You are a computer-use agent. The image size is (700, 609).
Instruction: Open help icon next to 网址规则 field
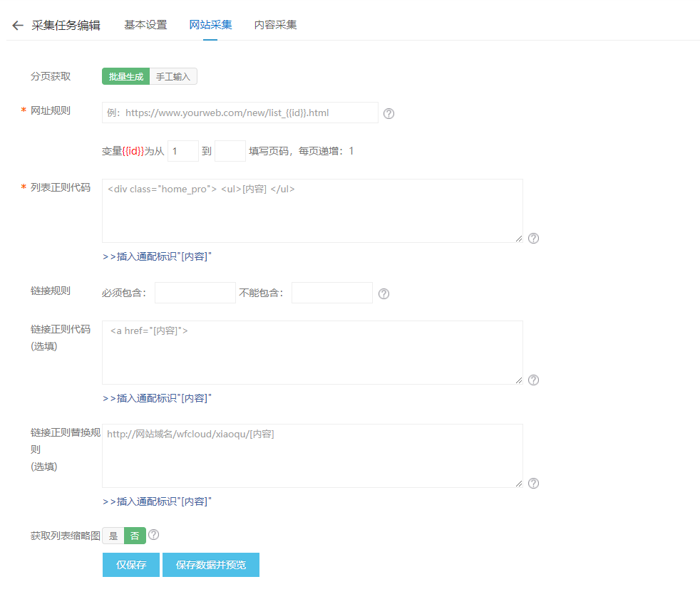pyautogui.click(x=388, y=113)
